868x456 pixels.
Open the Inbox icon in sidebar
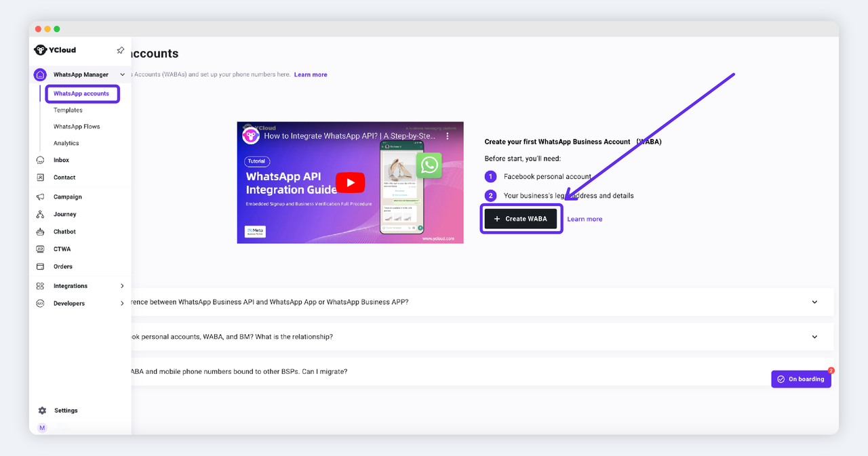(41, 161)
